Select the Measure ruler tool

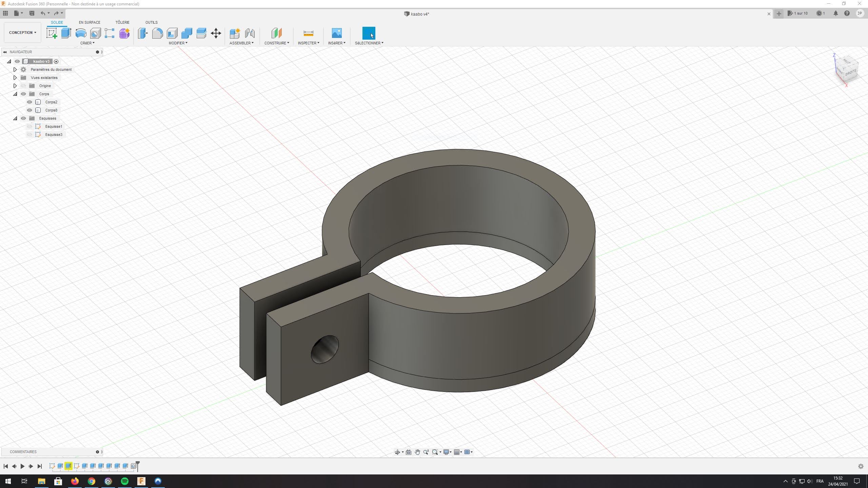(x=309, y=33)
